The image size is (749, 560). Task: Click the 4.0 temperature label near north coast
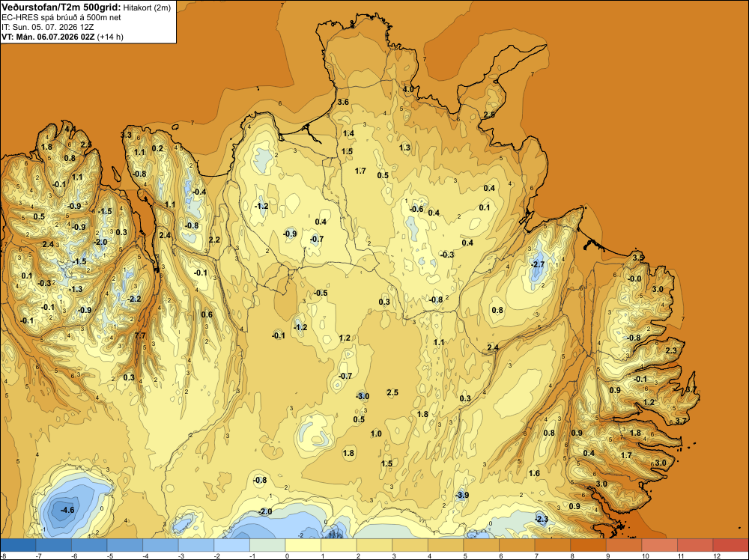(x=408, y=89)
